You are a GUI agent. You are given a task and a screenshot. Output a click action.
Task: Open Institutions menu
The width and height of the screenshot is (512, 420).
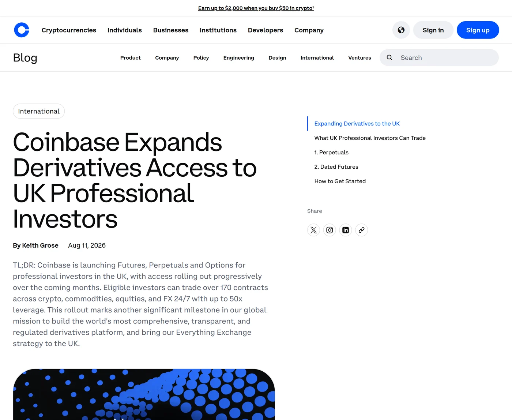click(218, 30)
